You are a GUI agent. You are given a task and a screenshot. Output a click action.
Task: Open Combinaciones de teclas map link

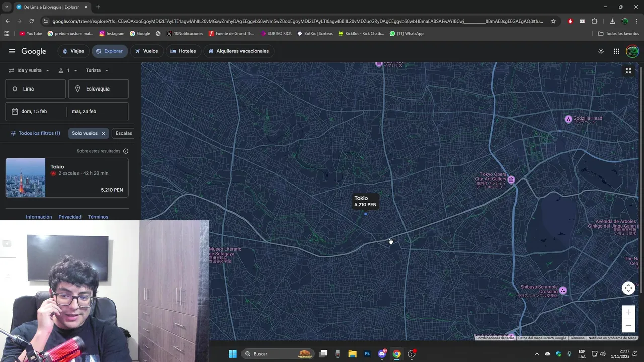495,338
